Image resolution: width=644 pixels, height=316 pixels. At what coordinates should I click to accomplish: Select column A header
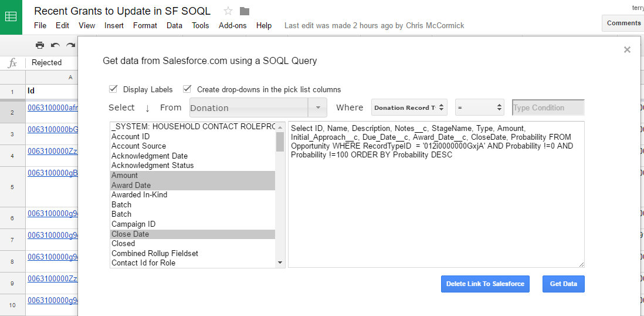pyautogui.click(x=52, y=78)
